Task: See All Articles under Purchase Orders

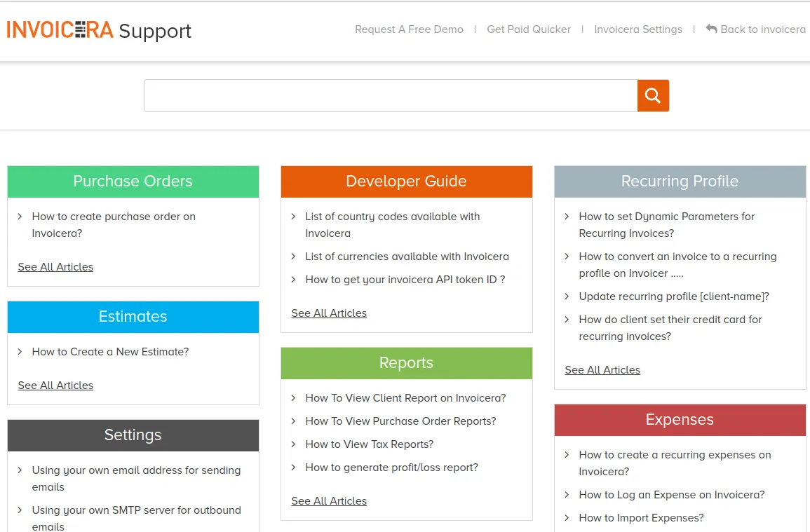Action: click(56, 267)
